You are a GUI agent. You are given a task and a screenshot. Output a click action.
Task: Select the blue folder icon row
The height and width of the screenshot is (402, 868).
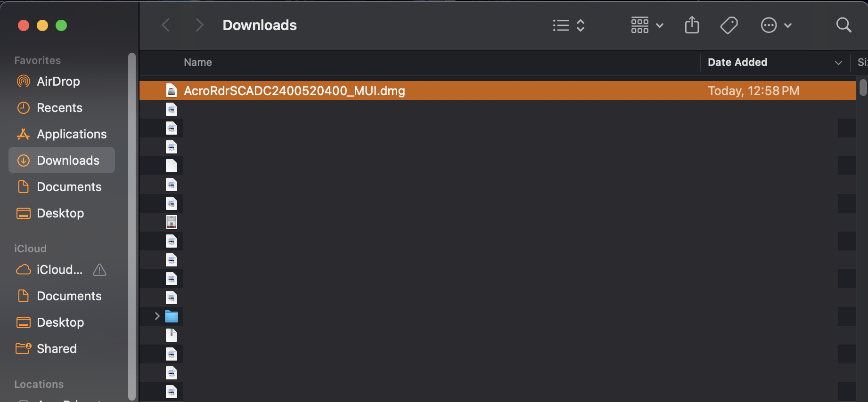[172, 316]
